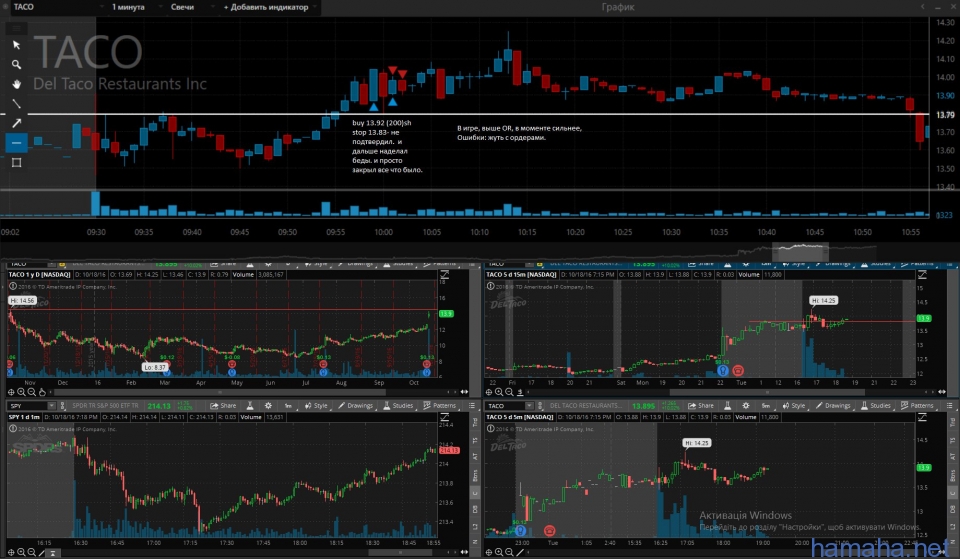Select the magnifier zoom tool
Screen dimensions: 960x559
17,64
